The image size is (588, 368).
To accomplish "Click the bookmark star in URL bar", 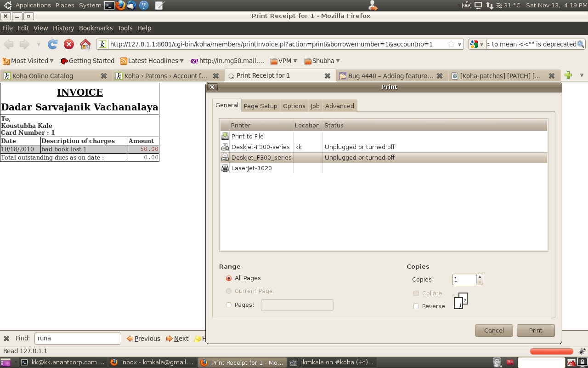I will [x=451, y=44].
